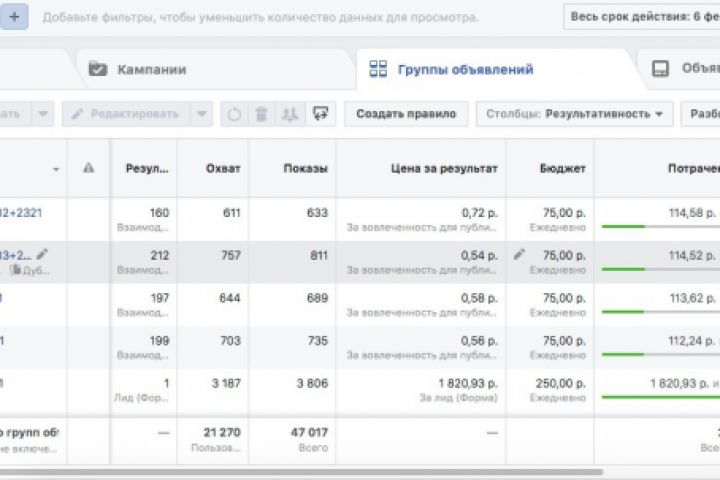This screenshot has height=480, width=720.
Task: Click amount spent 112,24 р.
Action: (x=692, y=341)
